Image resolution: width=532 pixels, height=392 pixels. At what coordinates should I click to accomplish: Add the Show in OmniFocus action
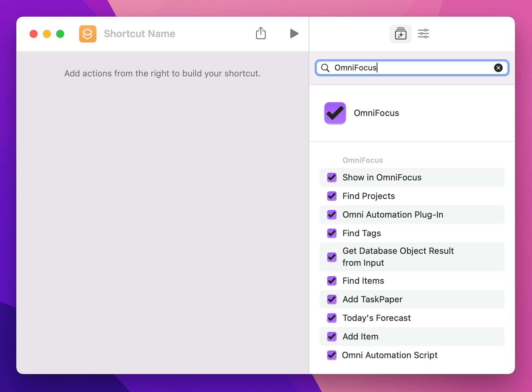tap(412, 177)
